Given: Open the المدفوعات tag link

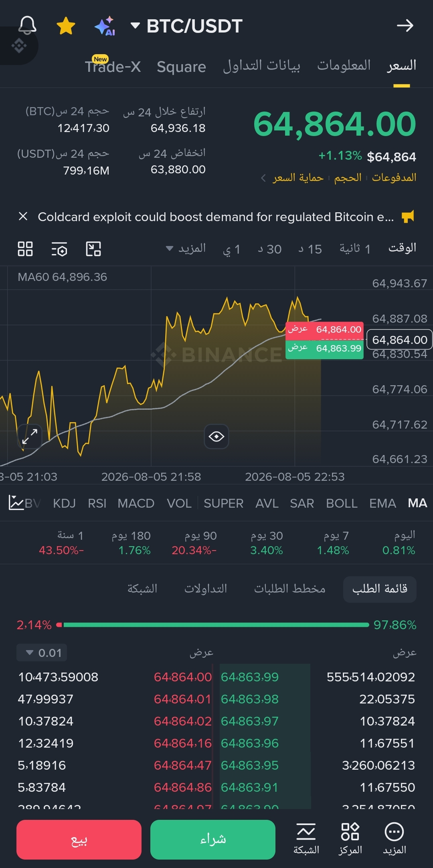Looking at the screenshot, I should [x=394, y=177].
